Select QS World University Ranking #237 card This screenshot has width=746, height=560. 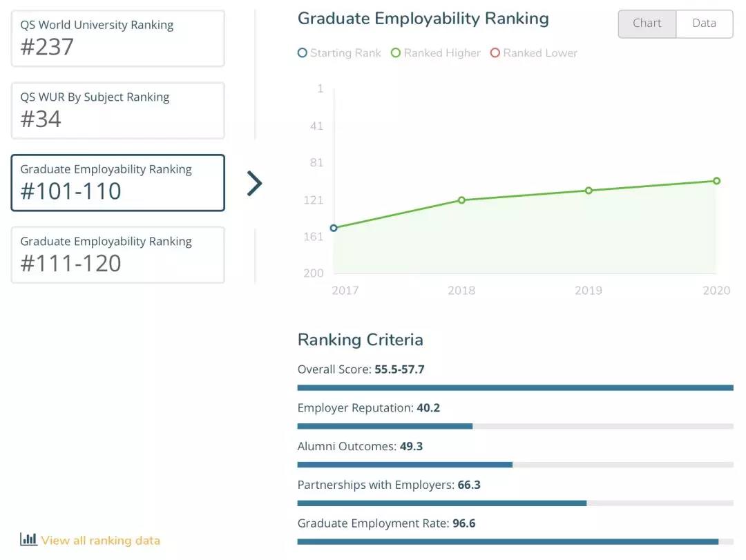[118, 39]
